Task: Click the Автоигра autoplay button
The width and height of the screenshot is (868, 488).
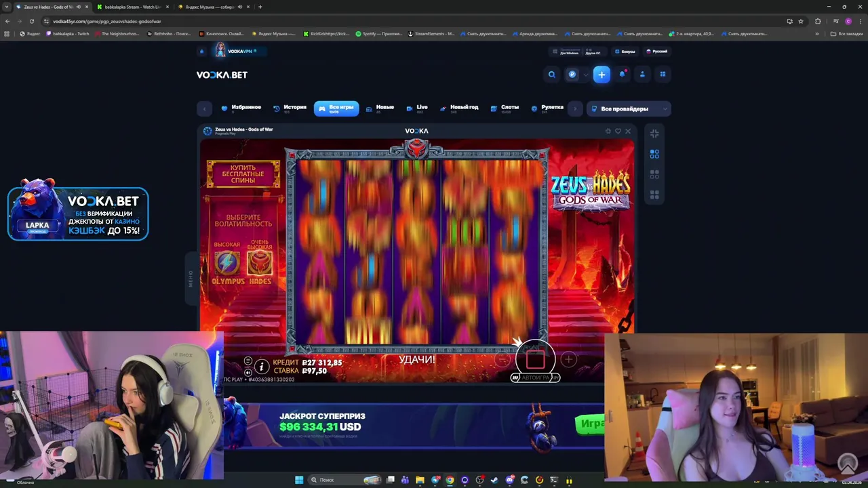Action: click(535, 378)
